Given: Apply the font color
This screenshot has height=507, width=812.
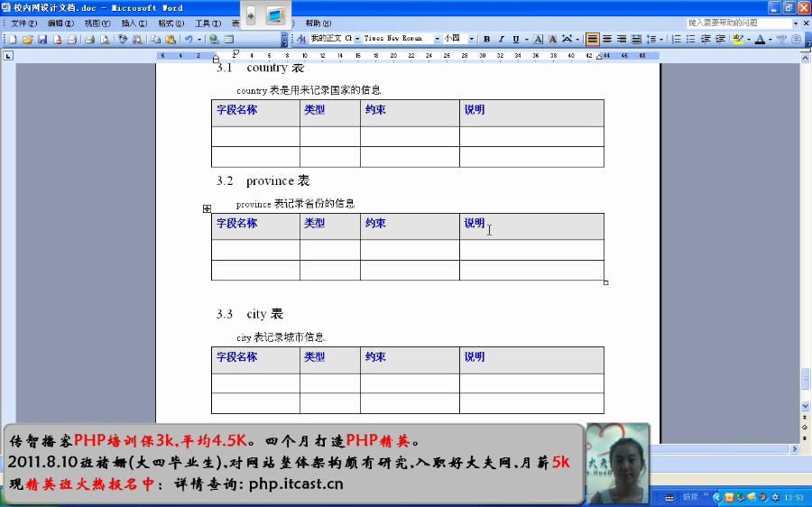Looking at the screenshot, I should pyautogui.click(x=760, y=39).
